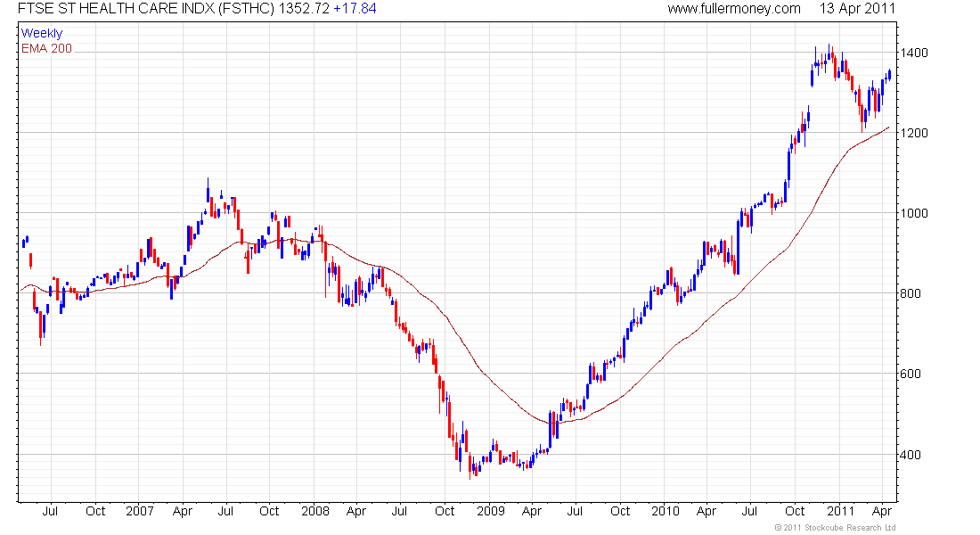Click the 600 price axis label

pos(910,374)
